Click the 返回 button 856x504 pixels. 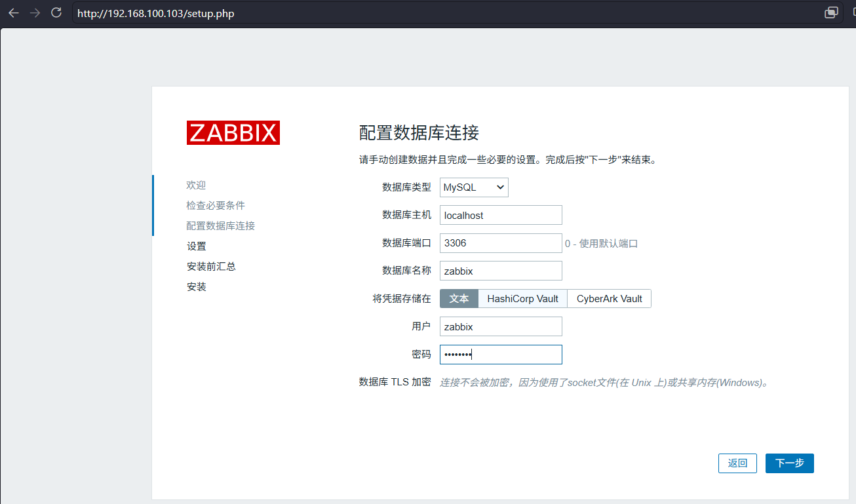pyautogui.click(x=737, y=463)
